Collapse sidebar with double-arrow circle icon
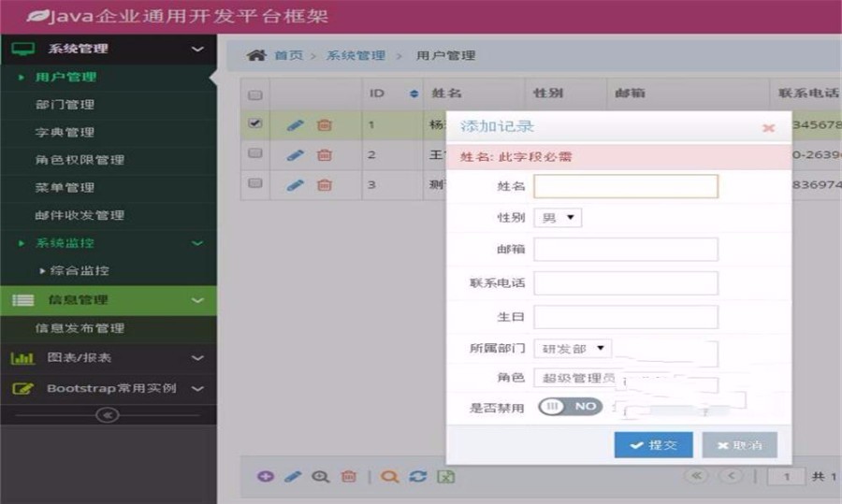The image size is (842, 504). (107, 415)
